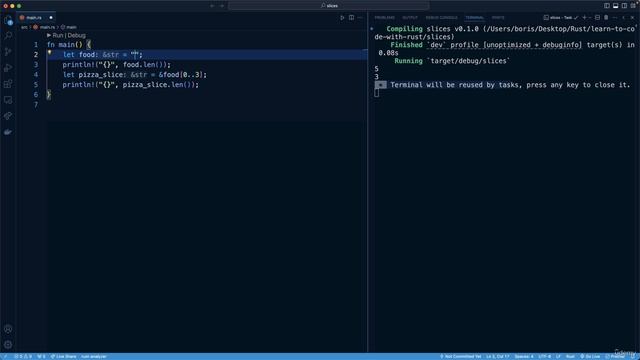Toggle the primary side bar

[607, 6]
